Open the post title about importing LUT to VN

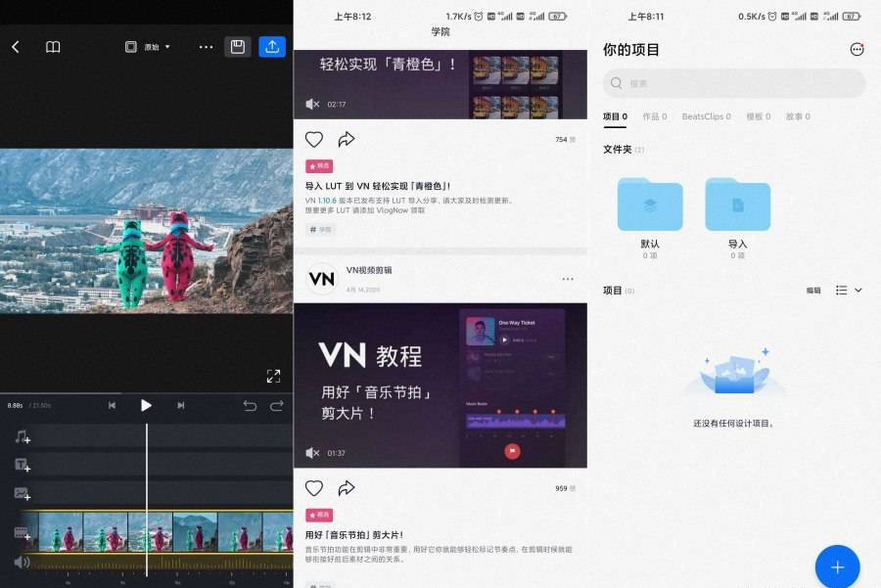(x=378, y=186)
